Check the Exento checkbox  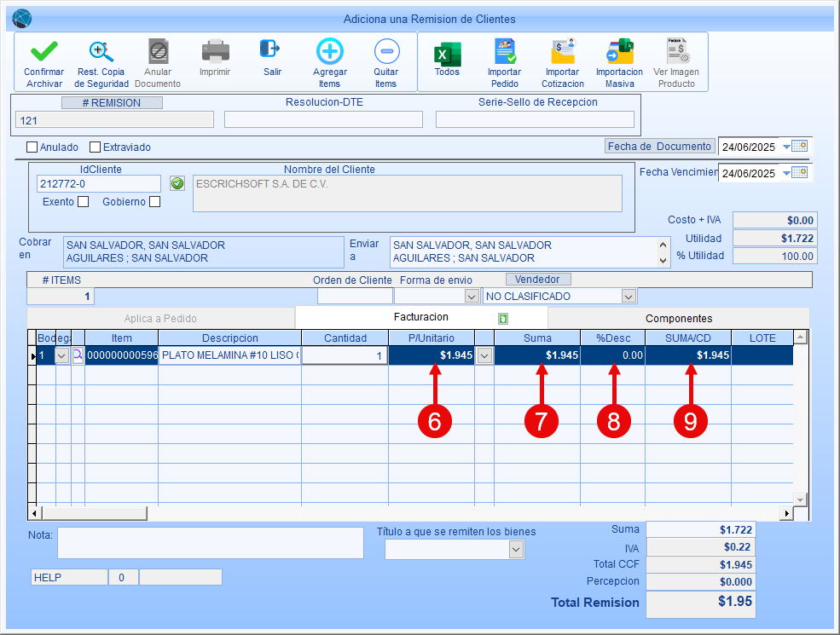coord(84,202)
